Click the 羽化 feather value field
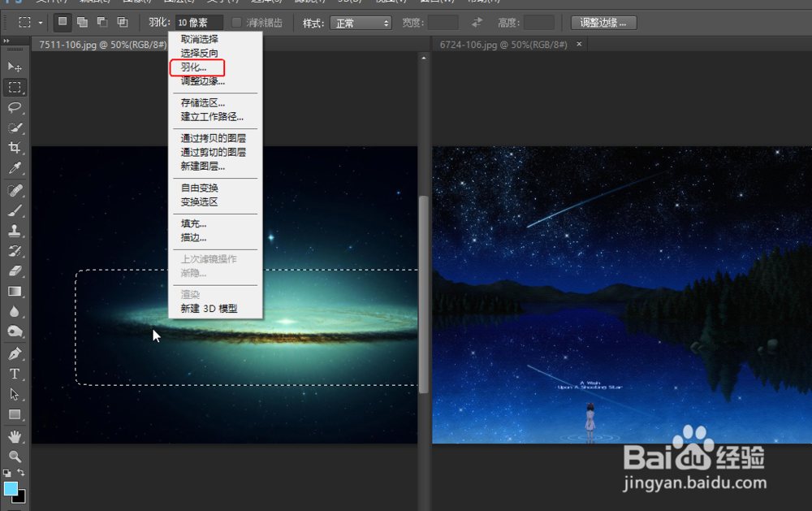 [x=199, y=23]
